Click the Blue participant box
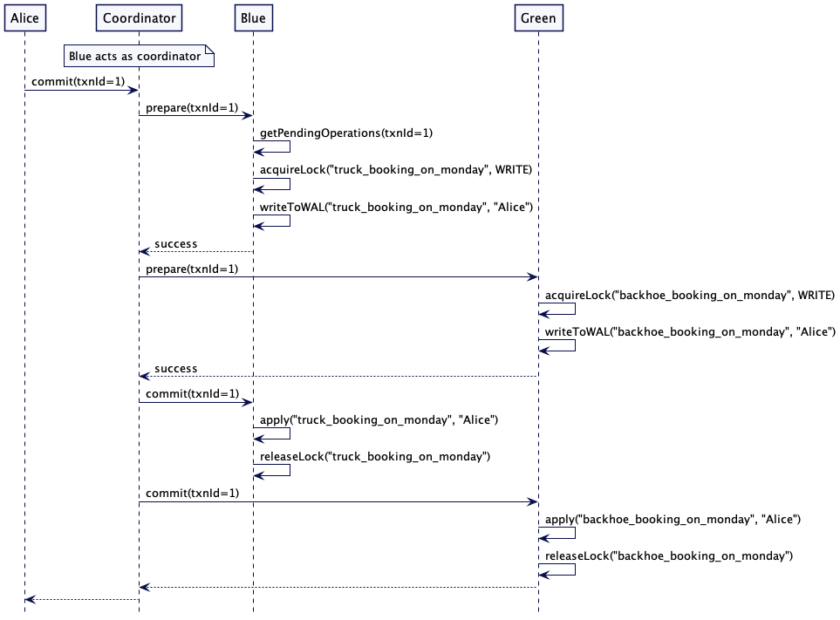840x620 pixels. coord(253,17)
